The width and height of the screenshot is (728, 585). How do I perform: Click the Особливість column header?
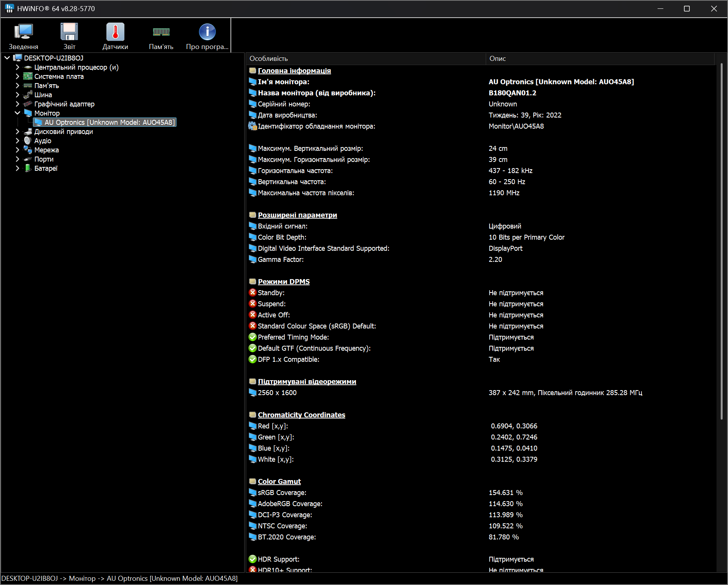pyautogui.click(x=366, y=59)
